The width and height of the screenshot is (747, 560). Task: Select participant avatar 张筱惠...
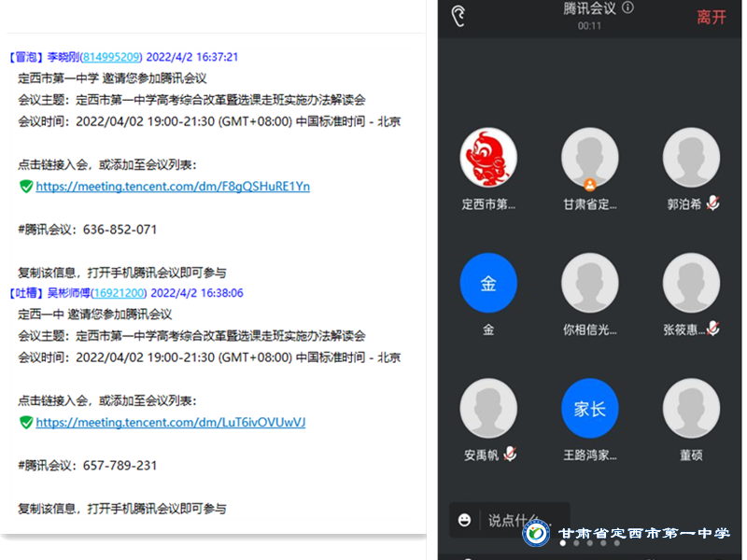tap(691, 283)
